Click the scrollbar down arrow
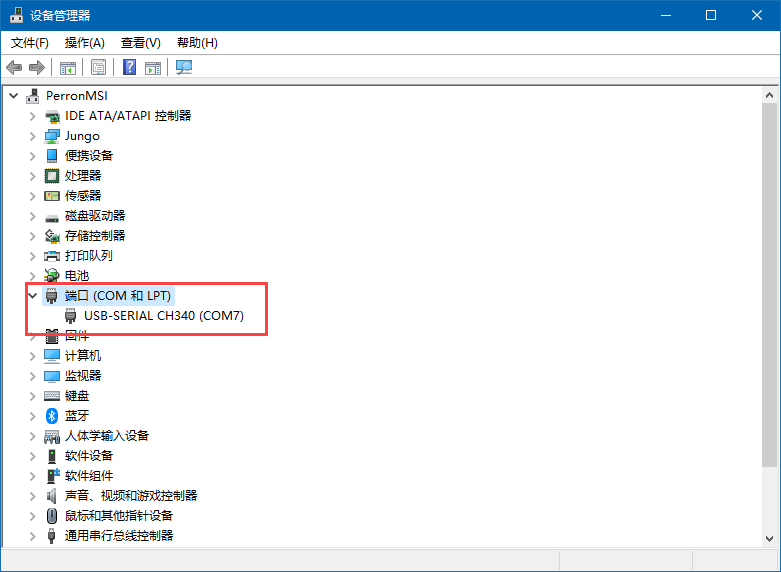The width and height of the screenshot is (781, 572). click(769, 539)
